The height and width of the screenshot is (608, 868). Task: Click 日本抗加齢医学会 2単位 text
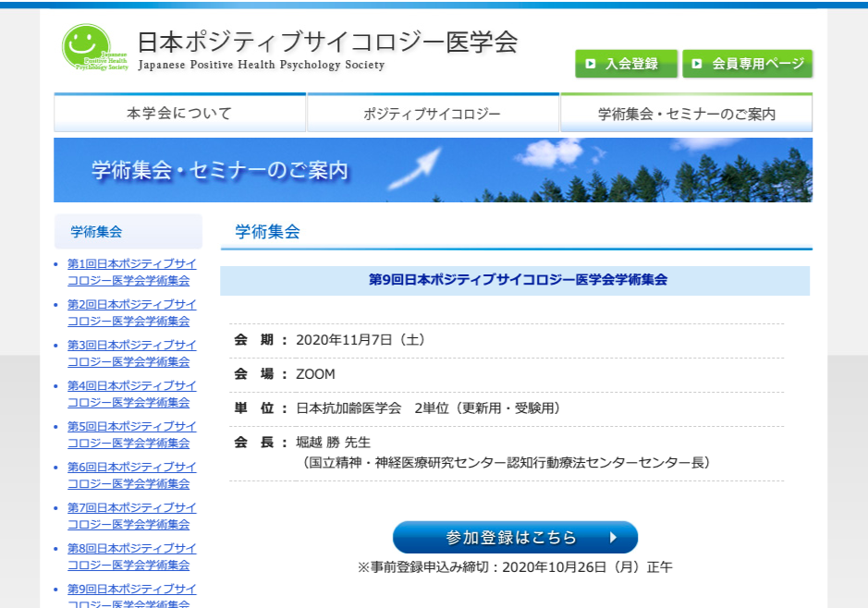tap(429, 408)
